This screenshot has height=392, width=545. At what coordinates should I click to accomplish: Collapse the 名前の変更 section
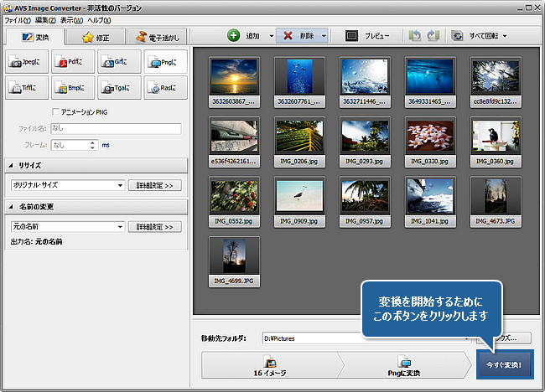click(12, 206)
